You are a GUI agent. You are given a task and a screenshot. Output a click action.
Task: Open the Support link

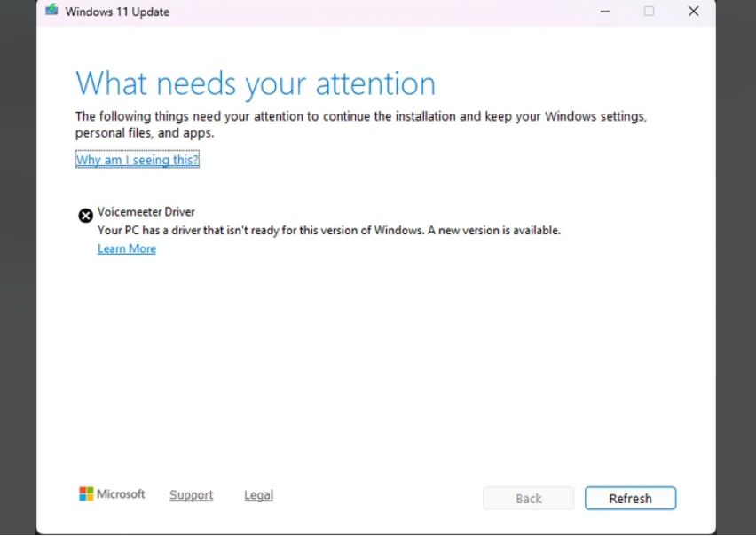(x=192, y=495)
